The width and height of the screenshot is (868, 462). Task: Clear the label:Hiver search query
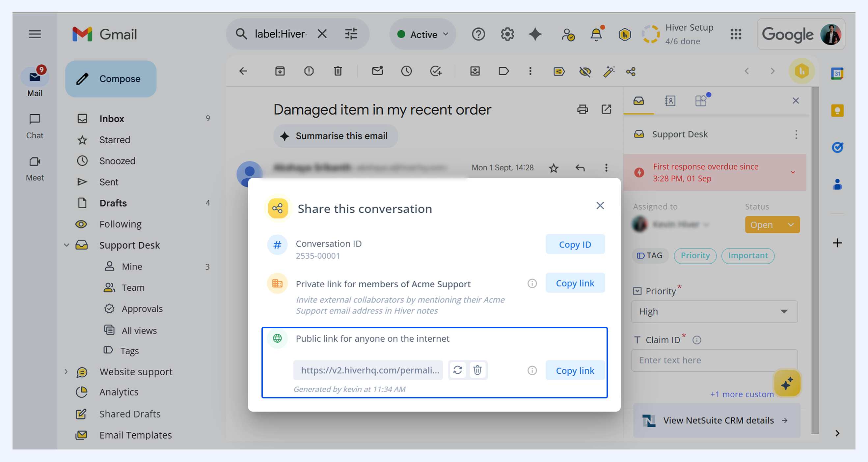pyautogui.click(x=322, y=34)
